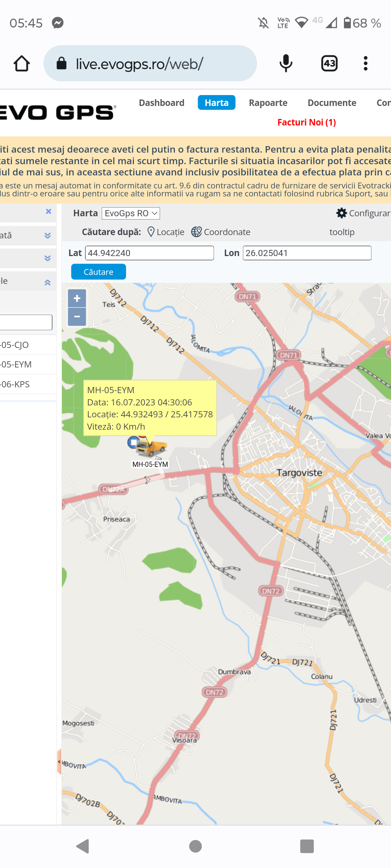Click the Configurare gear icon
Screen dimensions: 391x868
(341, 213)
